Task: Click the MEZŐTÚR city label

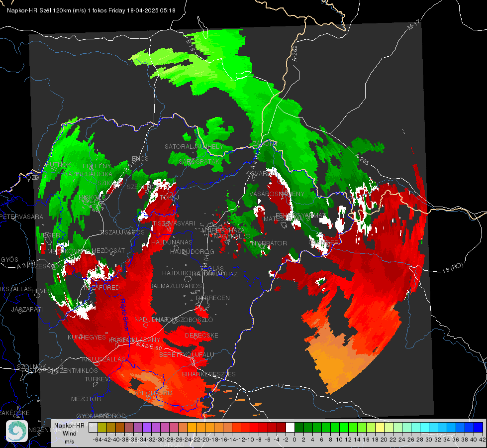Action: (x=86, y=399)
